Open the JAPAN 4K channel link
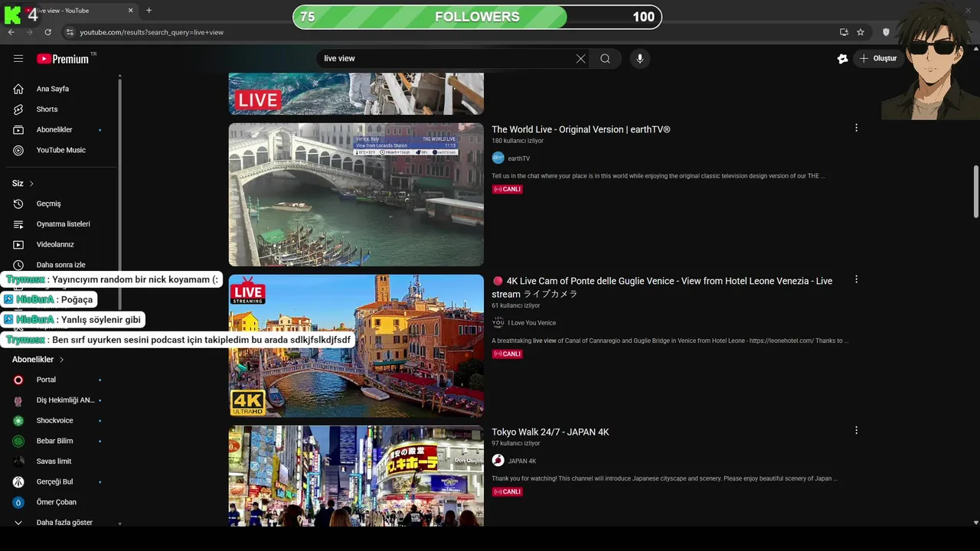Screen dimensions: 980x551 (521, 461)
